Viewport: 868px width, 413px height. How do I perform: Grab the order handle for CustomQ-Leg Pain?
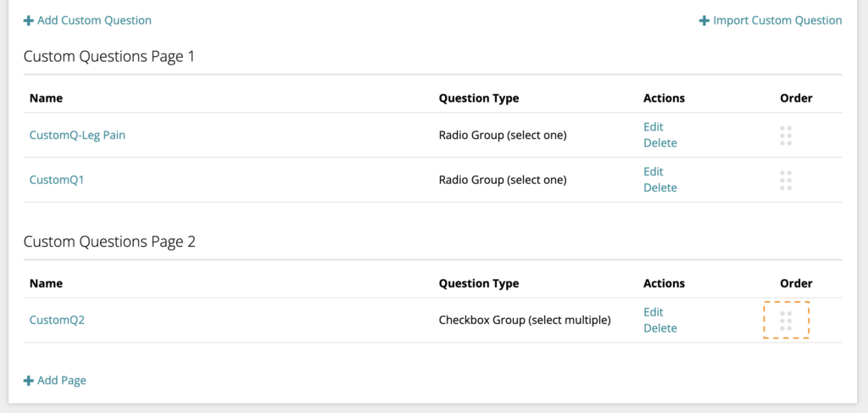786,136
